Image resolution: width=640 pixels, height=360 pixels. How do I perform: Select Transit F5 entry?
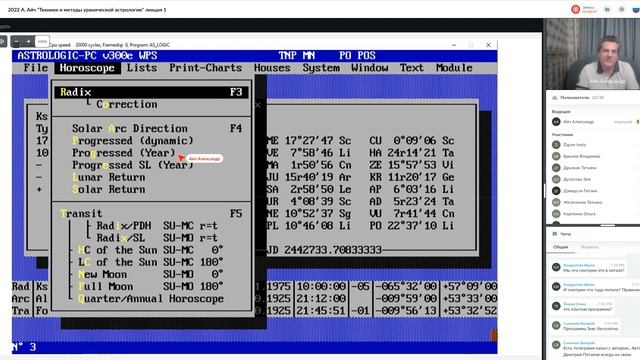point(151,213)
